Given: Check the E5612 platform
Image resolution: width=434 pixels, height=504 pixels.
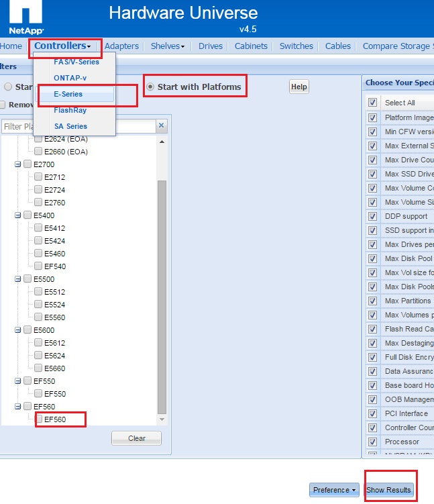Looking at the screenshot, I should 38,342.
